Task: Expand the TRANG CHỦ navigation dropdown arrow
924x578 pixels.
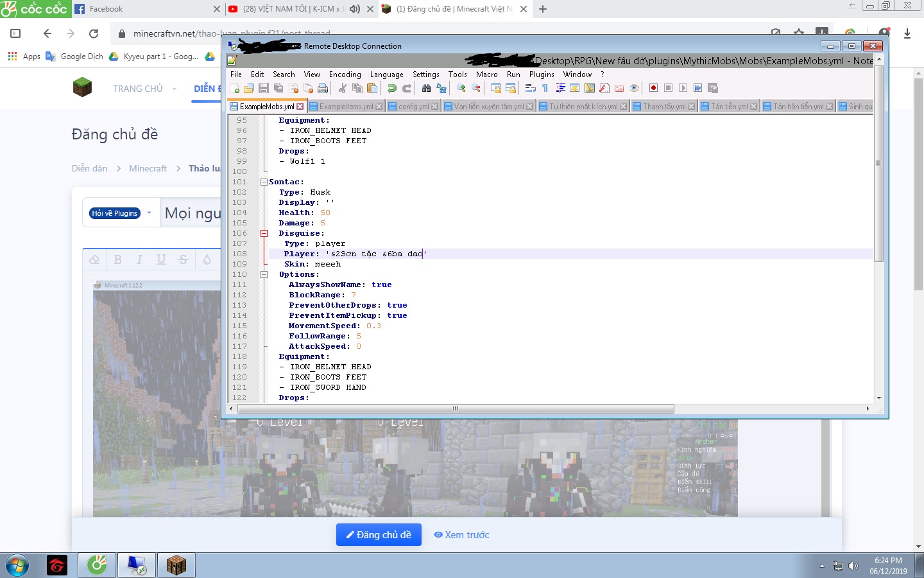Action: tap(174, 89)
